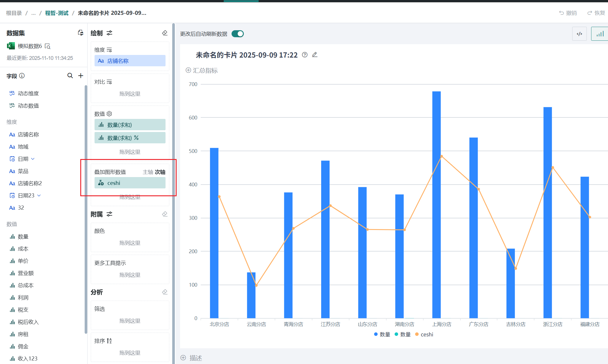Click the 撤销 undo button
This screenshot has height=364, width=608.
point(568,13)
